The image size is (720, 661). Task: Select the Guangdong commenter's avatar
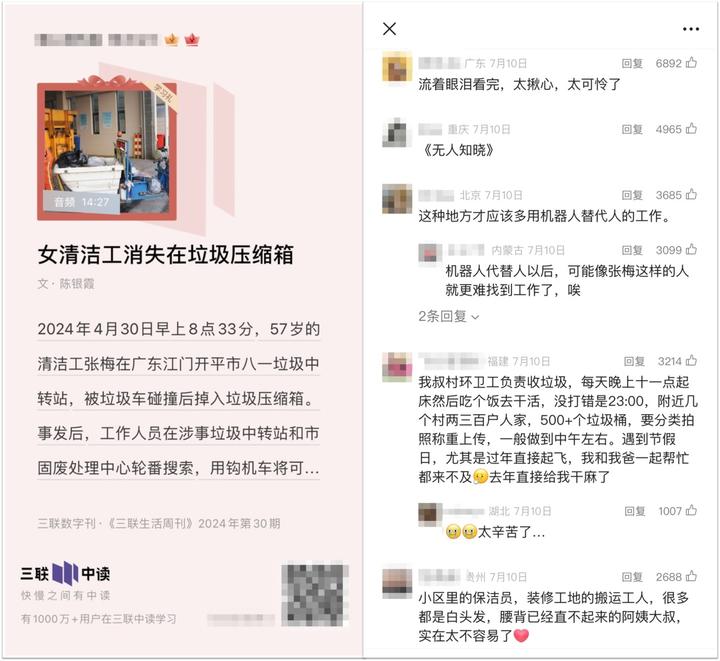(397, 67)
